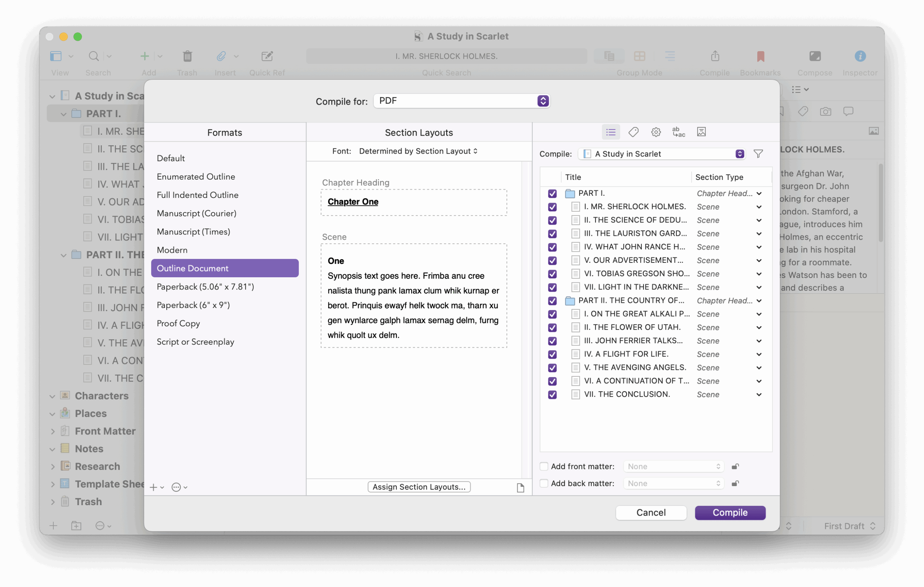Open section type dropdown for VII. THE CONCLUSION.
Viewport: 924px width, 587px height.
(759, 394)
